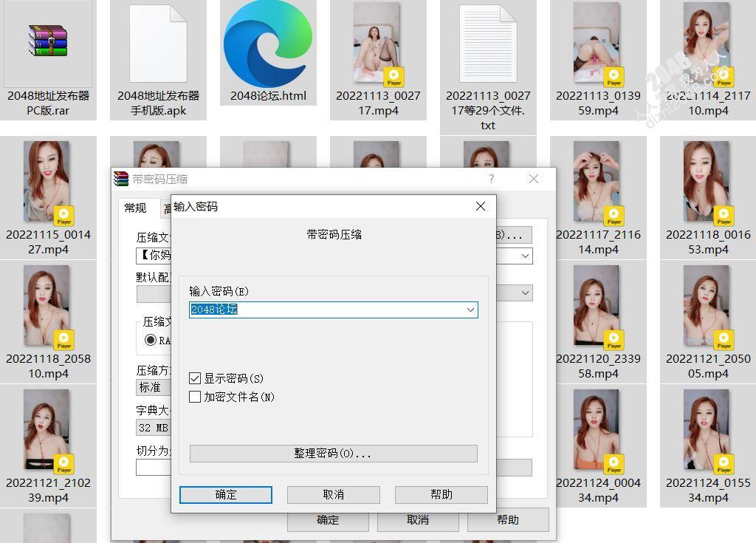Switch to the tab next to 常规
The width and height of the screenshot is (756, 543).
pos(167,209)
